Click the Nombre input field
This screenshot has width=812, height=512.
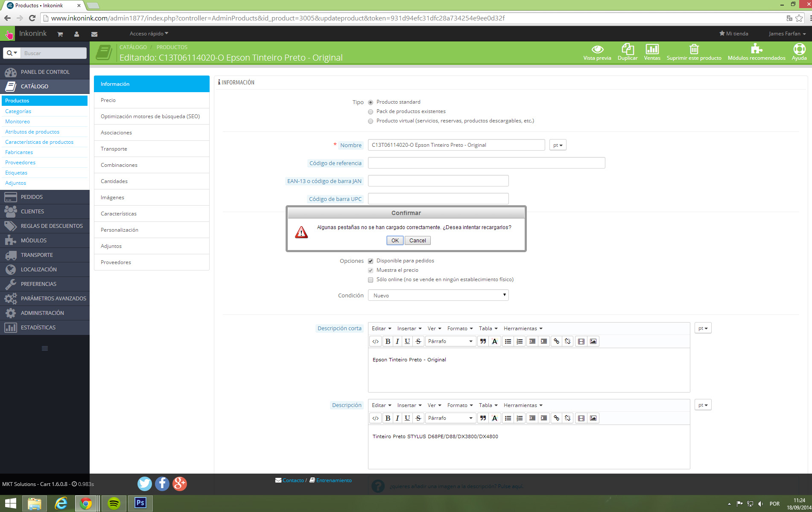point(456,145)
